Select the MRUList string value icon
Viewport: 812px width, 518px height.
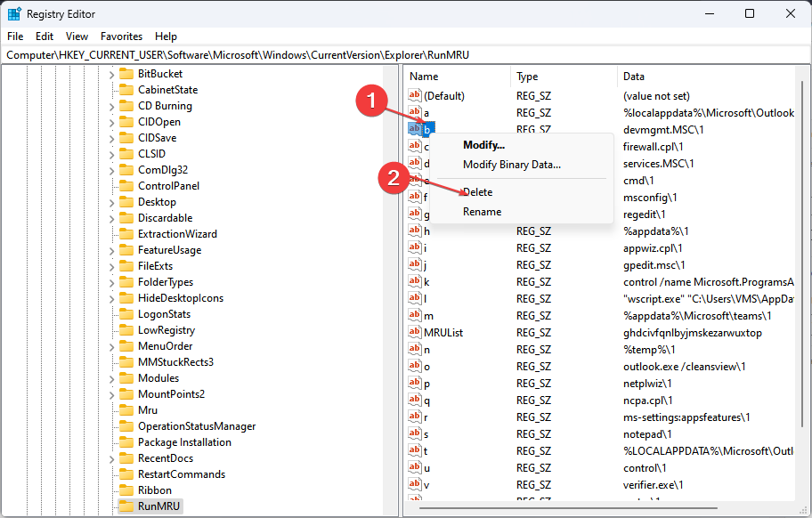(x=414, y=333)
